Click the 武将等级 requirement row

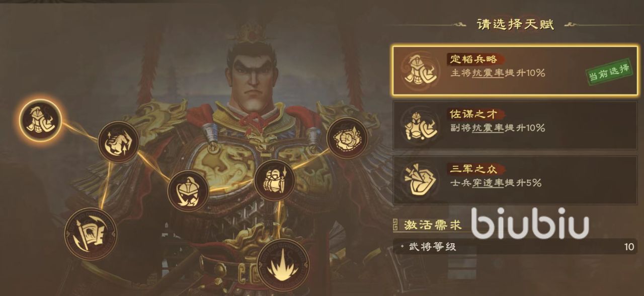point(516,247)
